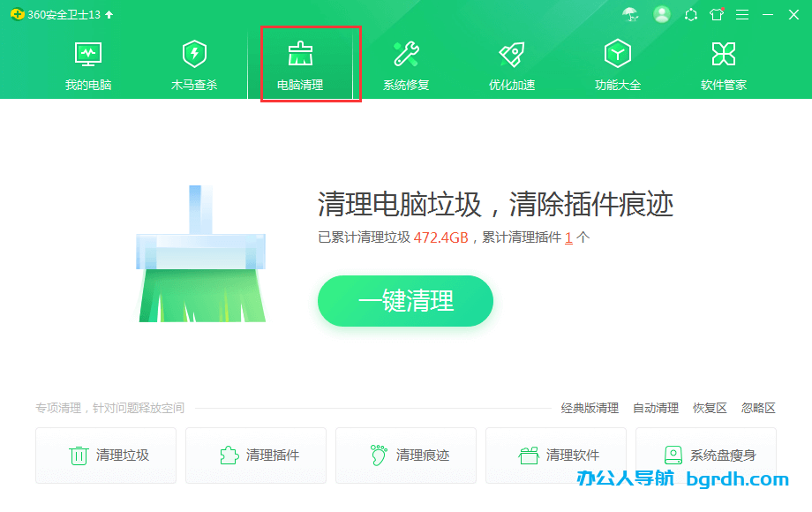Open the 恢复区 recovery area
This screenshot has width=812, height=512.
(x=710, y=408)
